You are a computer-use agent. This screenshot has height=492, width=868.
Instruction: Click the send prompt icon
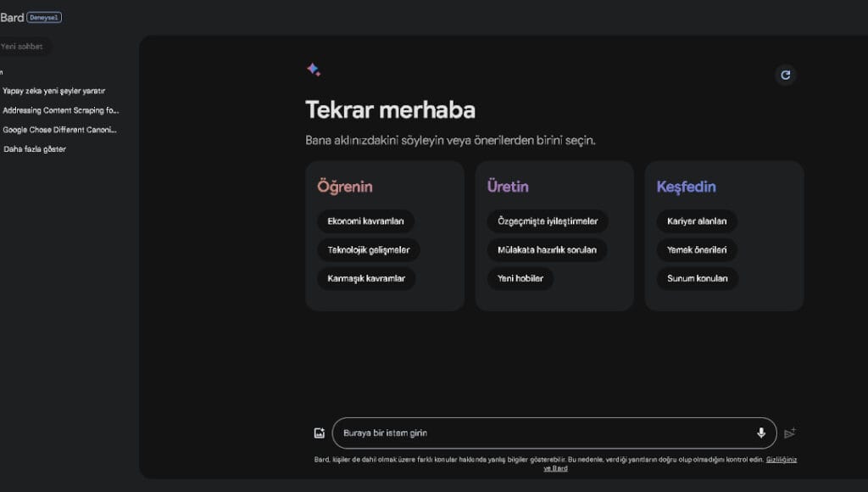coord(790,433)
